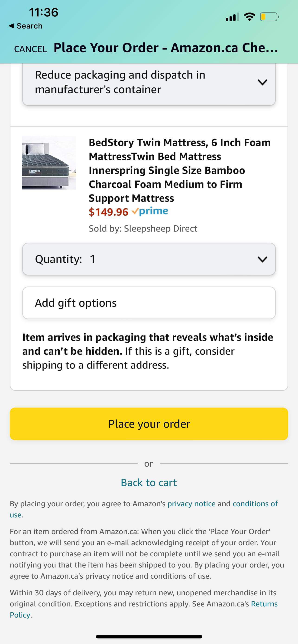Screen dimensions: 298x644
Task: Click chevron arrow on Quantity selector
Action: pos(262,259)
